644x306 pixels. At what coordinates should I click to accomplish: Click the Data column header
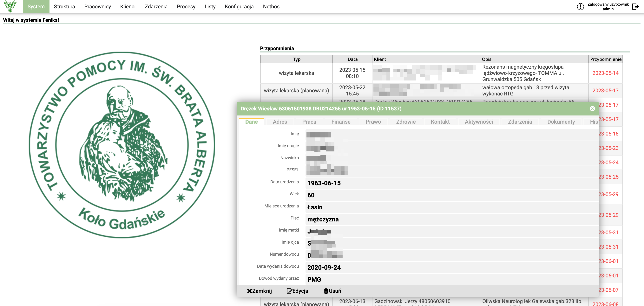coord(352,59)
